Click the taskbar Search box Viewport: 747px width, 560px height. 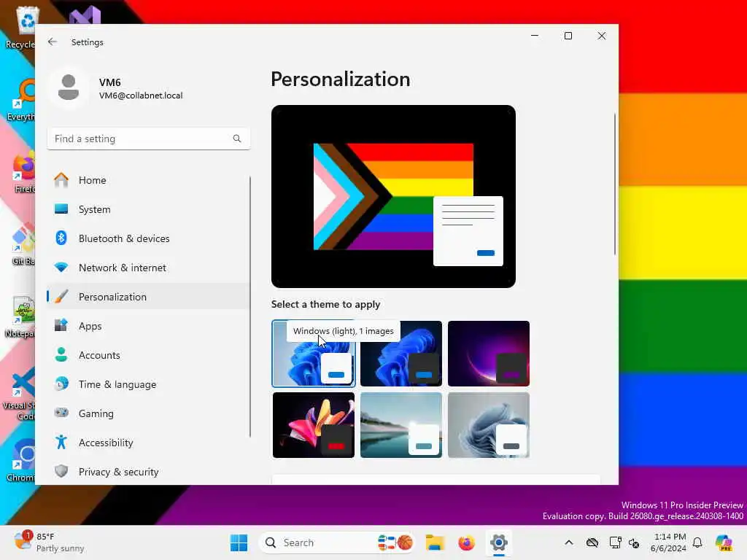click(x=337, y=542)
